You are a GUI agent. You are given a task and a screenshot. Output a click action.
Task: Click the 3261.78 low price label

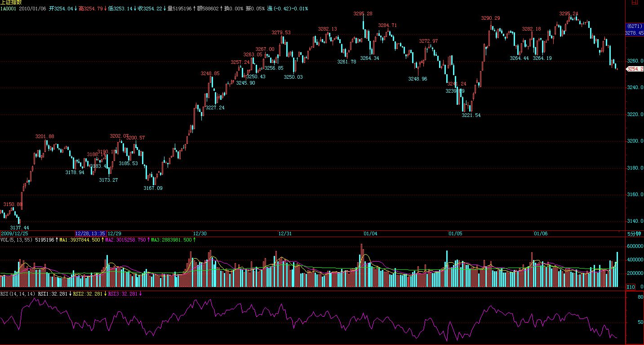click(x=346, y=62)
